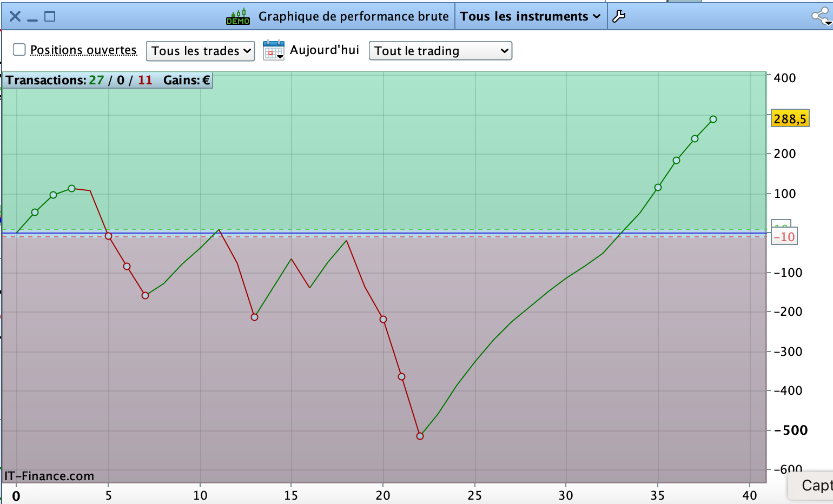Click the 400 value on the y-axis
The width and height of the screenshot is (833, 504).
[x=785, y=78]
